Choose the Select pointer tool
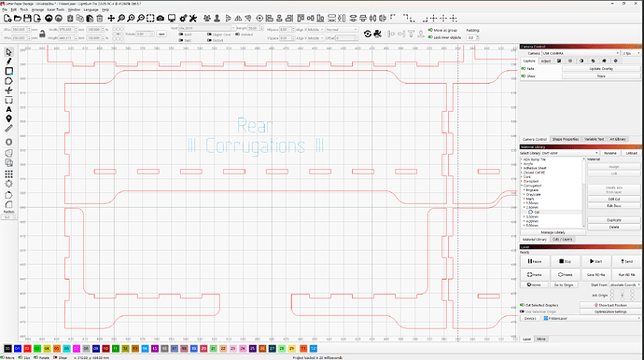 click(8, 52)
